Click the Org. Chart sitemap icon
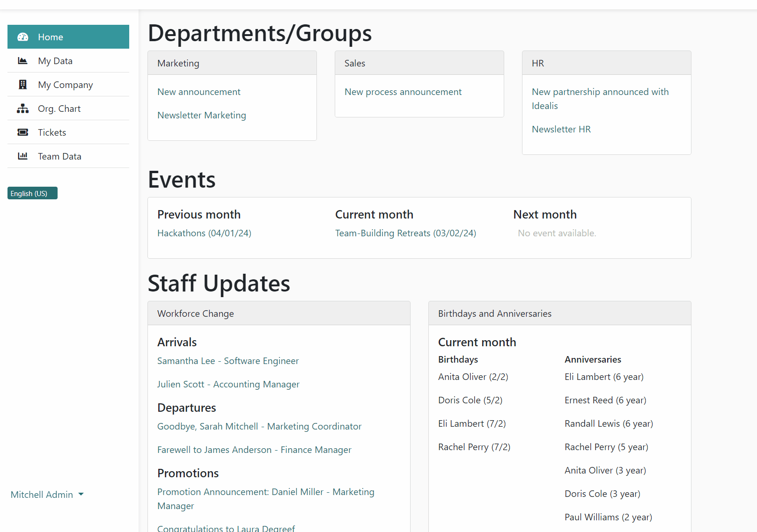757x532 pixels. 22,109
